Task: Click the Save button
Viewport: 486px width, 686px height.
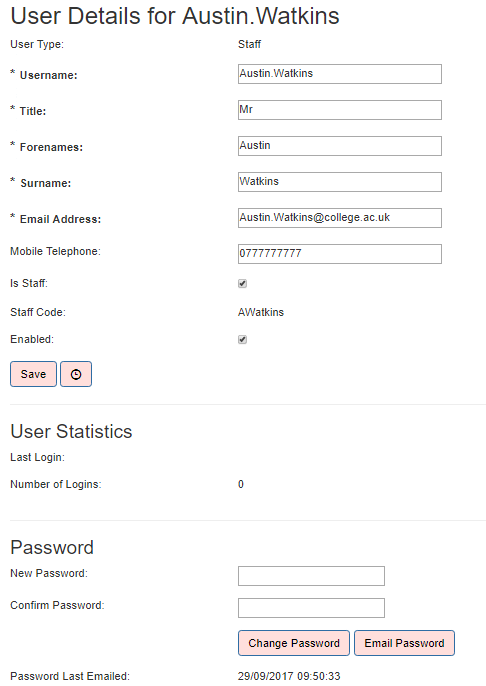Action: coord(33,374)
